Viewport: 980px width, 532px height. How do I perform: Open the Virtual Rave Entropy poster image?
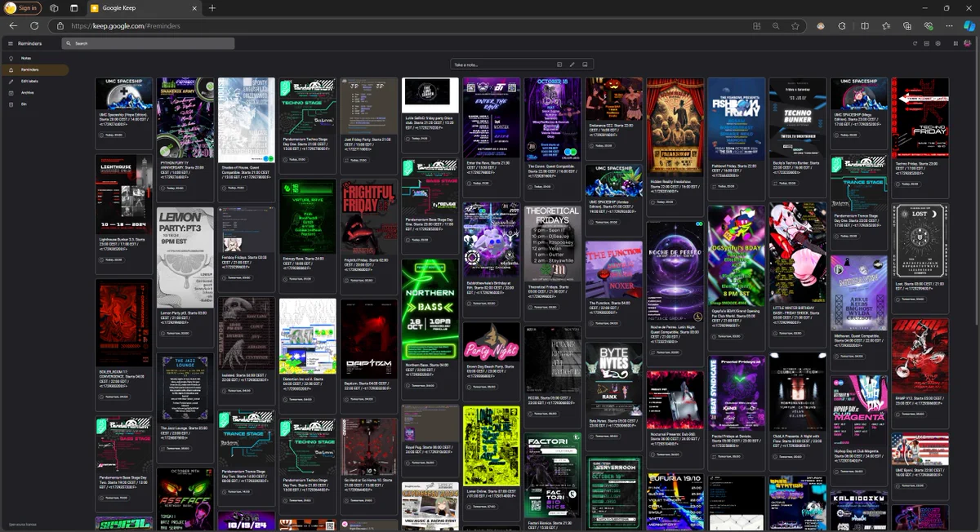(x=308, y=217)
